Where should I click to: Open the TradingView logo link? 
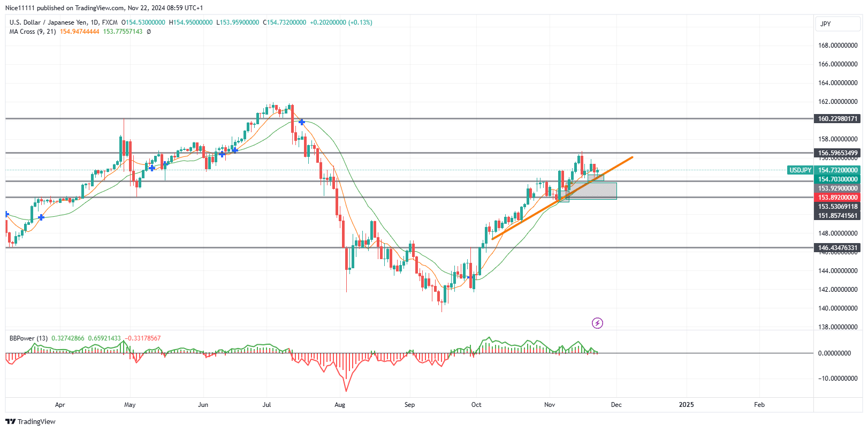click(30, 421)
